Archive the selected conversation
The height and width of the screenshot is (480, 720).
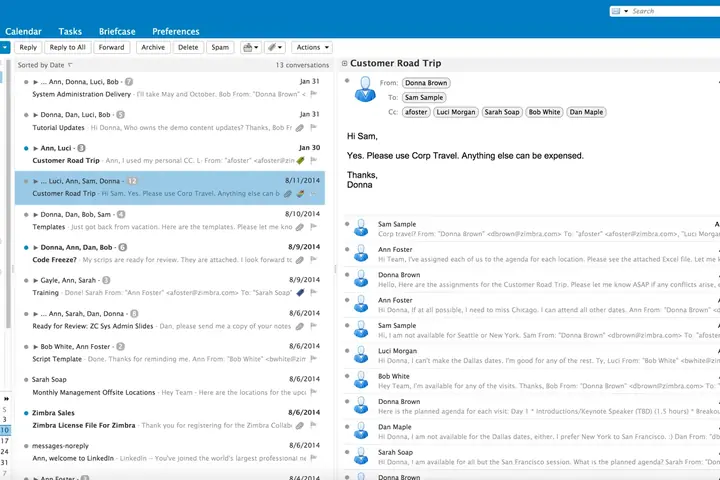pyautogui.click(x=153, y=47)
